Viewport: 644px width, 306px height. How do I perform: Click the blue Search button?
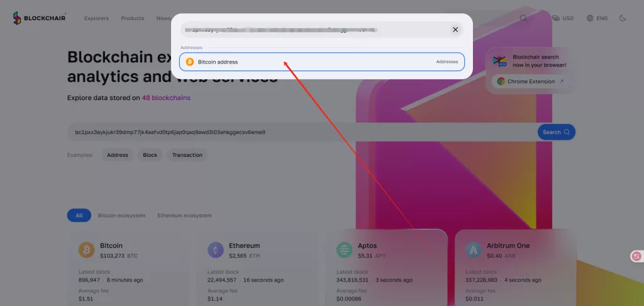click(557, 132)
